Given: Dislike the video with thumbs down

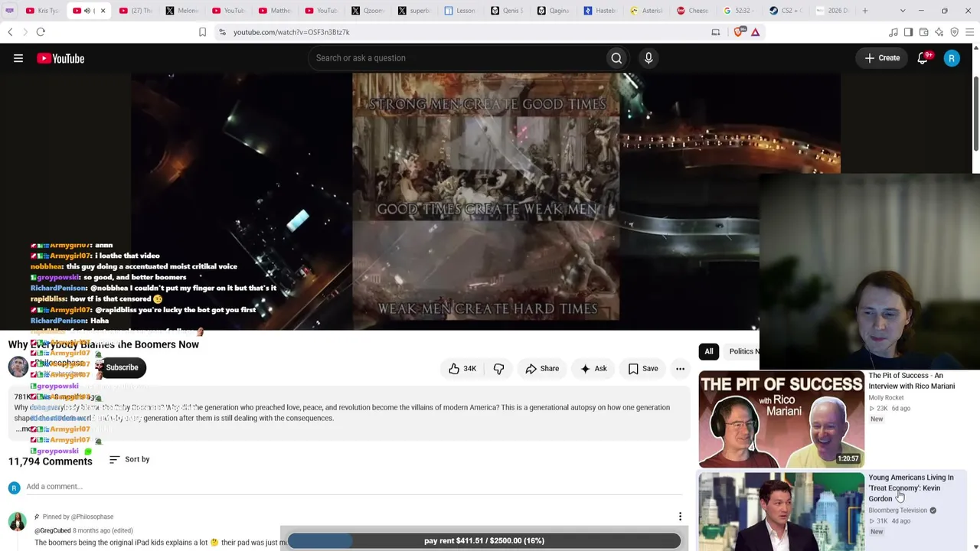Looking at the screenshot, I should [x=498, y=369].
